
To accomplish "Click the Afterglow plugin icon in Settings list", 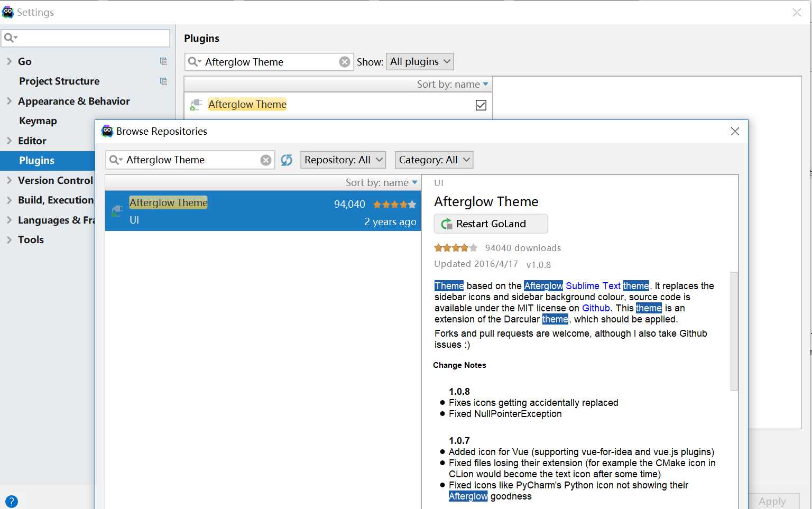I will (x=196, y=105).
